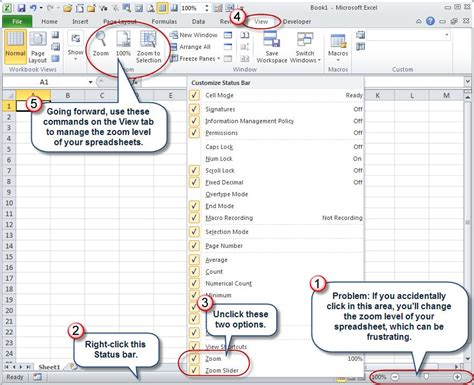Click the Zoom magnifier button in the ribbon

pyautogui.click(x=101, y=43)
